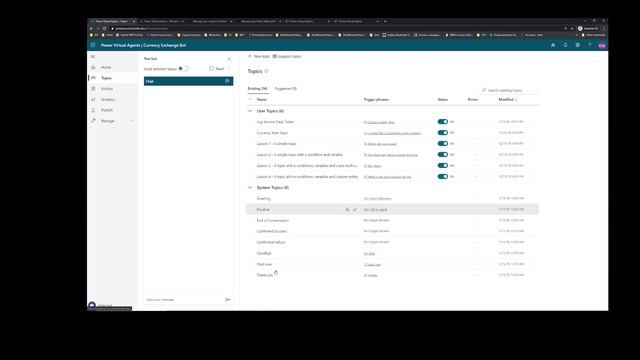Reload the browser page

click(104, 29)
